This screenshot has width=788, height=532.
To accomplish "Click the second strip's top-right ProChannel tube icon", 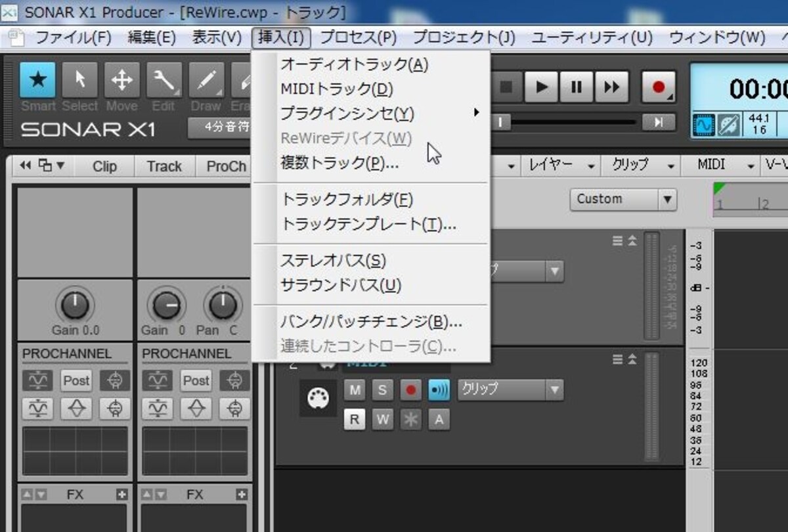I will click(235, 380).
